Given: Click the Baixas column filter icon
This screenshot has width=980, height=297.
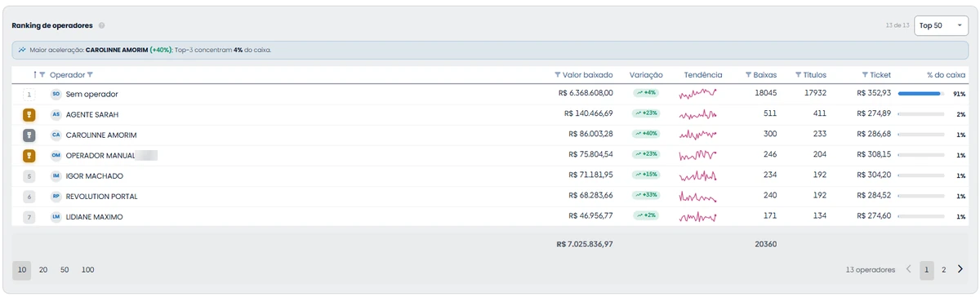Looking at the screenshot, I should click(748, 75).
